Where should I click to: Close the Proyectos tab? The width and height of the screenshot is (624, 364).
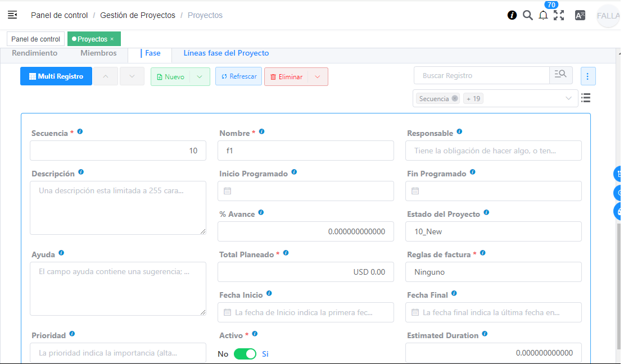112,39
